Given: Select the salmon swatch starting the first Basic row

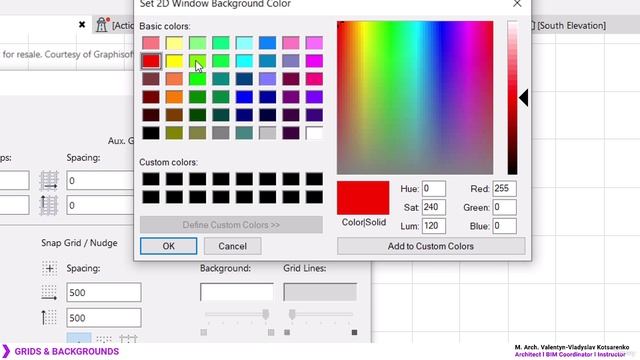Looking at the screenshot, I should coord(151,43).
